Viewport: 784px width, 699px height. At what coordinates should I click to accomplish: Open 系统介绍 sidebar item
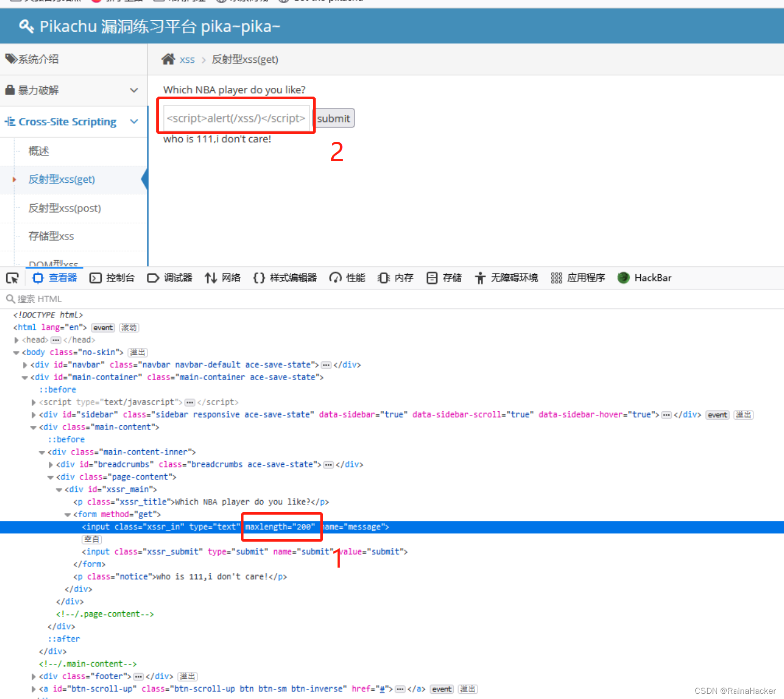[74, 59]
